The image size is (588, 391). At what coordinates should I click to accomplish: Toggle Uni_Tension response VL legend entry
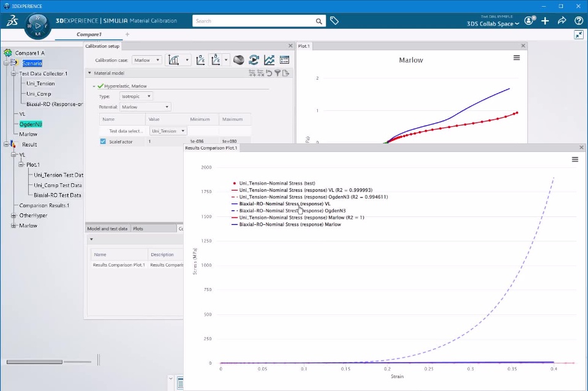click(302, 190)
